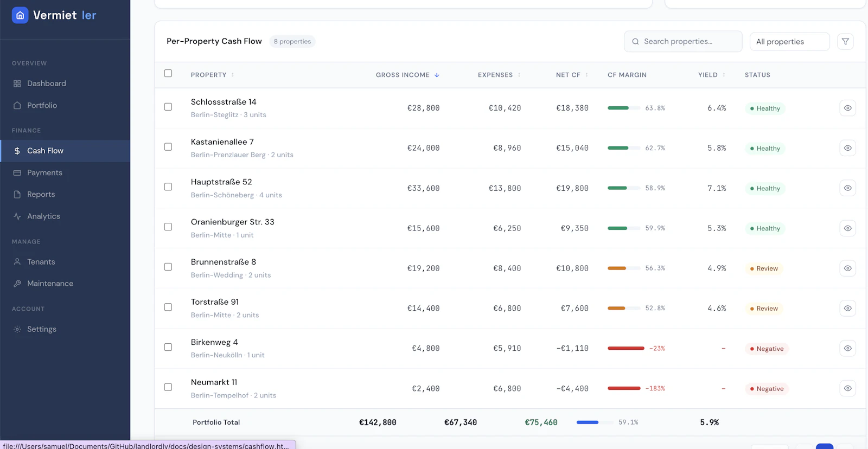868x449 pixels.
Task: Open the Analytics page
Action: pos(65,216)
